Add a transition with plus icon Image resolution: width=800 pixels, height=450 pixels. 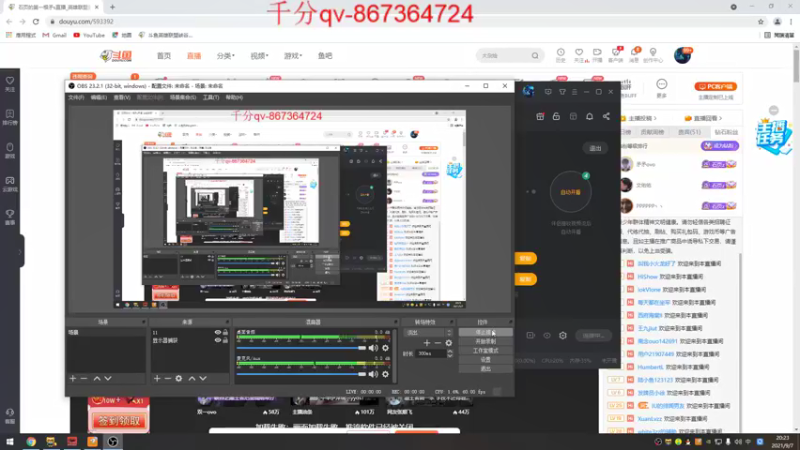(427, 343)
